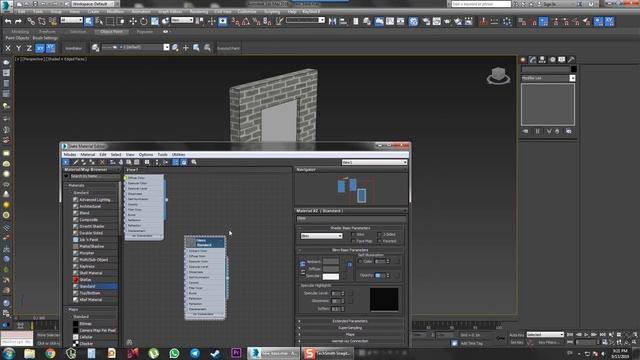The width and height of the screenshot is (640, 360).
Task: Choose the Select and Move tool
Action: click(x=133, y=21)
